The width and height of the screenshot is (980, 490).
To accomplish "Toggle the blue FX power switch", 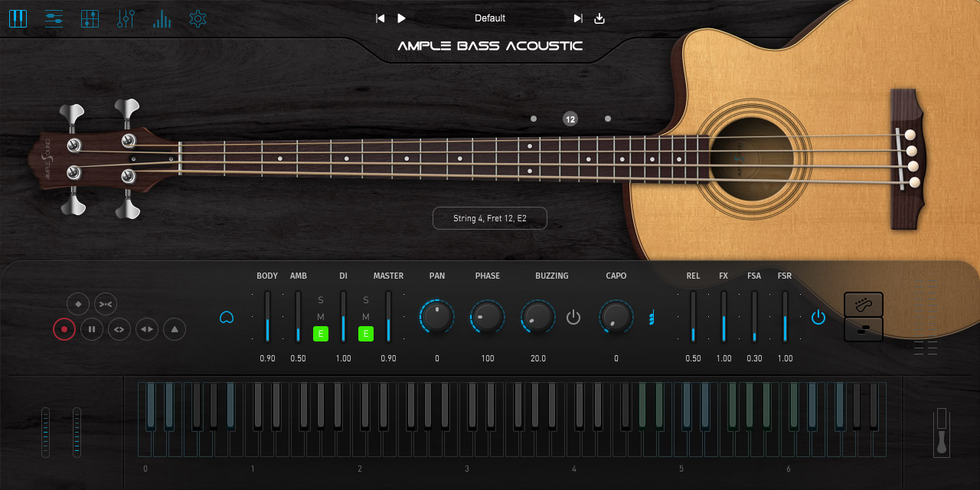I will click(818, 317).
